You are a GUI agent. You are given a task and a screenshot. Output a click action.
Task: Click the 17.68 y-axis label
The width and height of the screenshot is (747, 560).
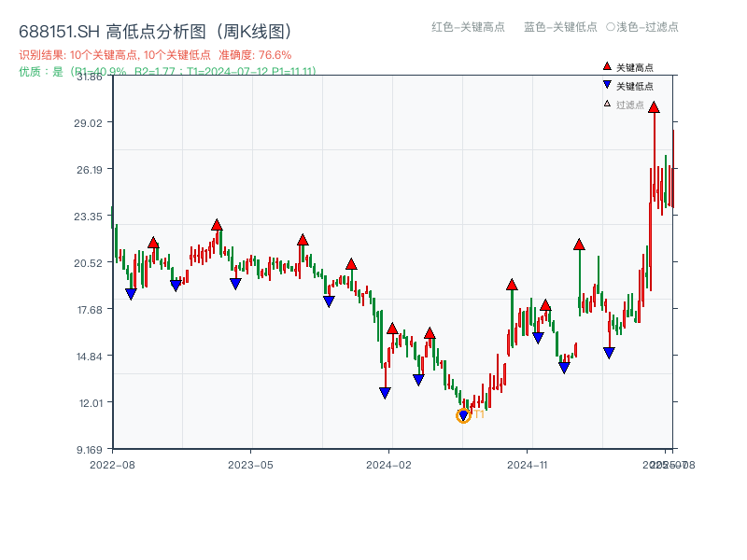point(90,310)
